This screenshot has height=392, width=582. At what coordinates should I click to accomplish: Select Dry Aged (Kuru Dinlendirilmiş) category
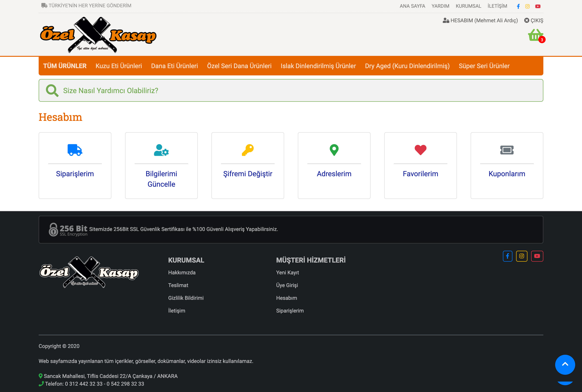407,66
